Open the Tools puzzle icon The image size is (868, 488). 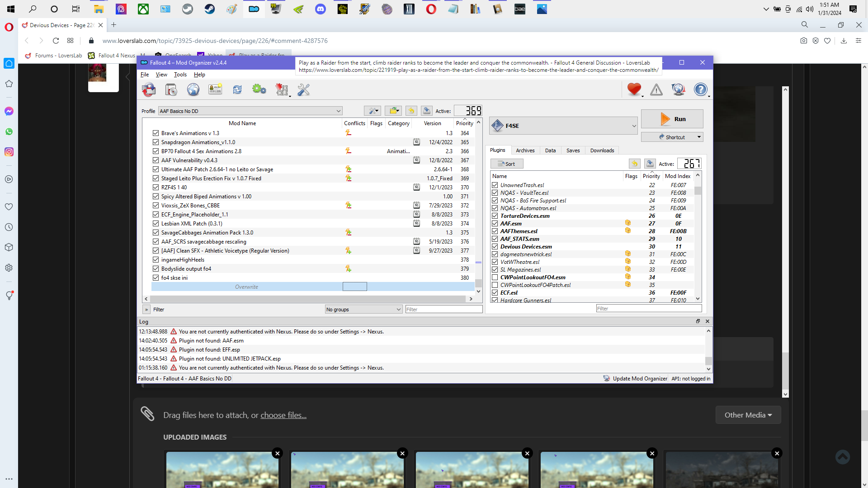click(282, 89)
